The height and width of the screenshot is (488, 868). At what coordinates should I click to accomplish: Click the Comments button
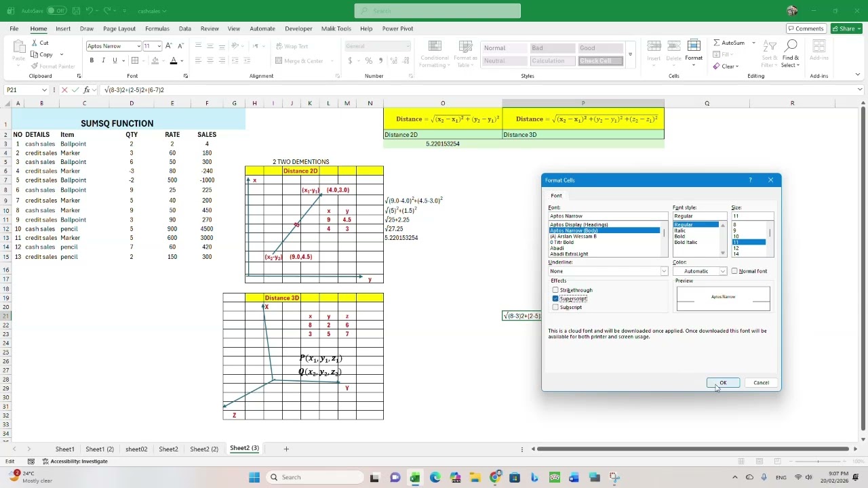[806, 28]
